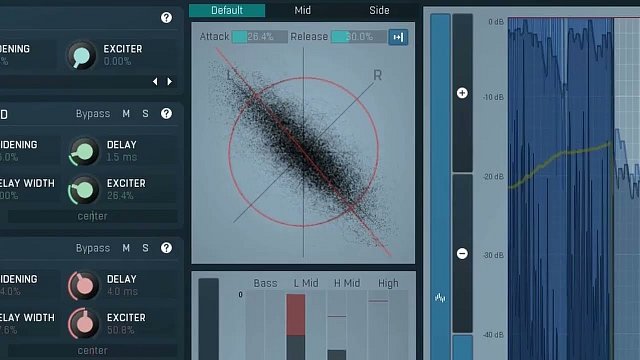Image resolution: width=640 pixels, height=360 pixels.
Task: Open help for the red band panel
Action: [166, 248]
